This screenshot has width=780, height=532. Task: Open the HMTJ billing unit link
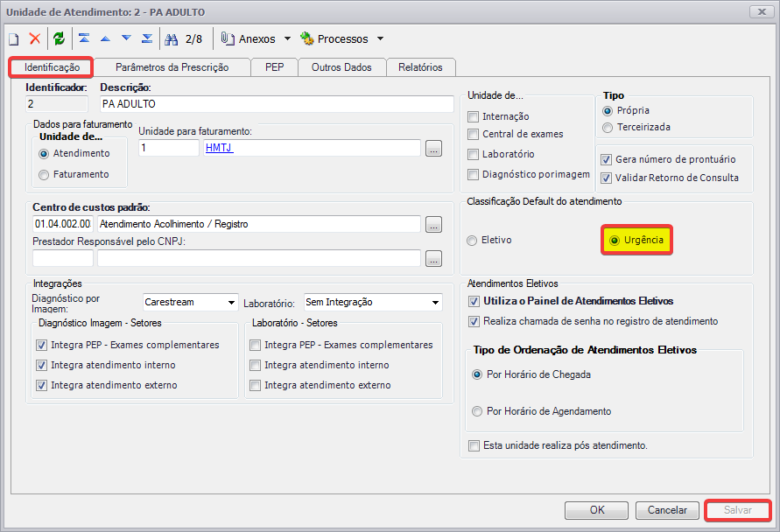pos(219,148)
